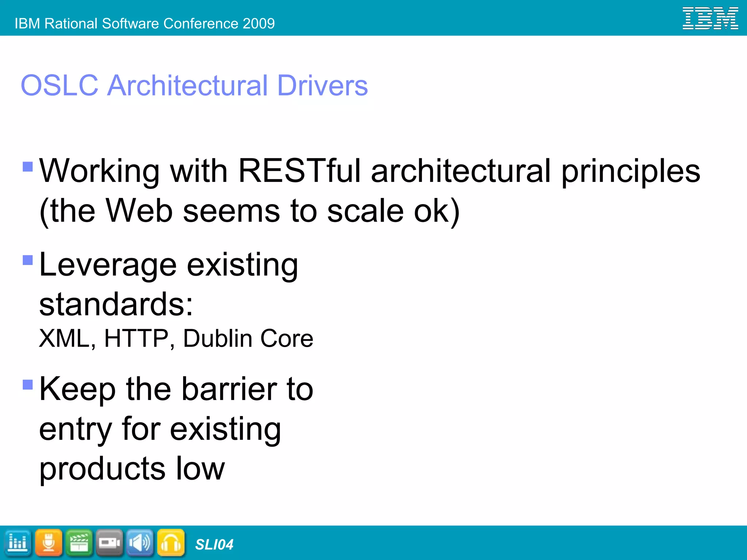Click the gray video camera icon
Image resolution: width=747 pixels, height=560 pixels.
(109, 543)
